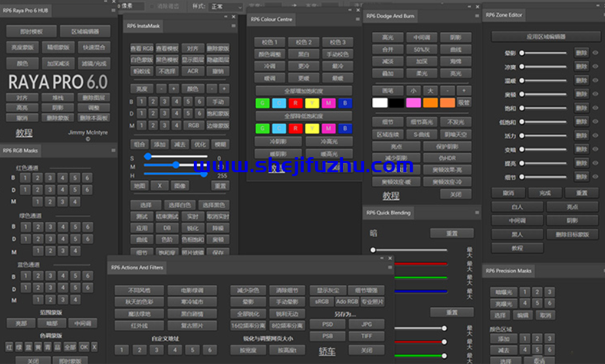Click the PSB save button
Screen dimensions: 605x364
(327, 337)
